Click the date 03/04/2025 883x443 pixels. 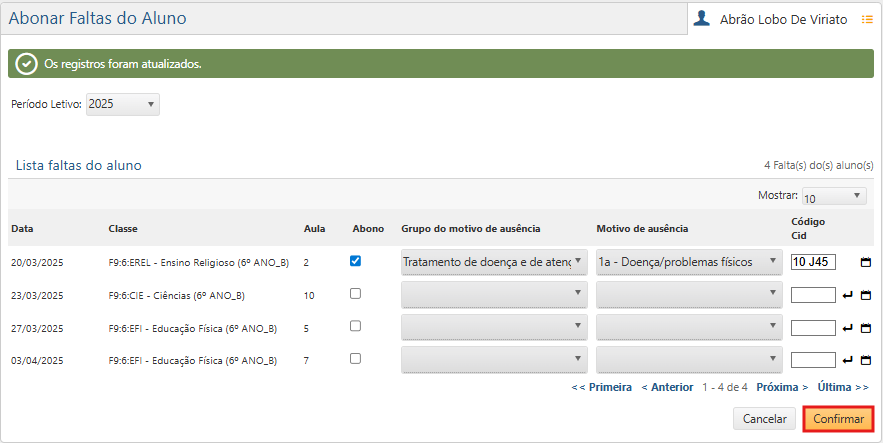click(x=37, y=361)
